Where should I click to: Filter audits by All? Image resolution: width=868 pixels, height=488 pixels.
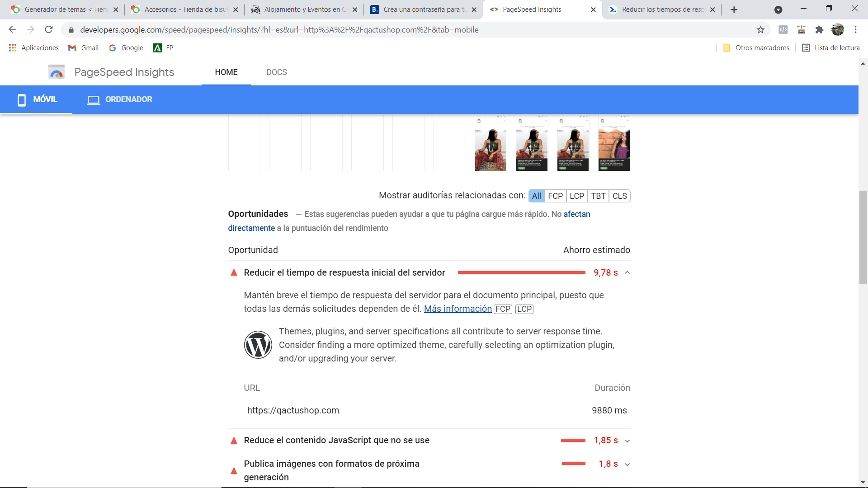pyautogui.click(x=537, y=196)
